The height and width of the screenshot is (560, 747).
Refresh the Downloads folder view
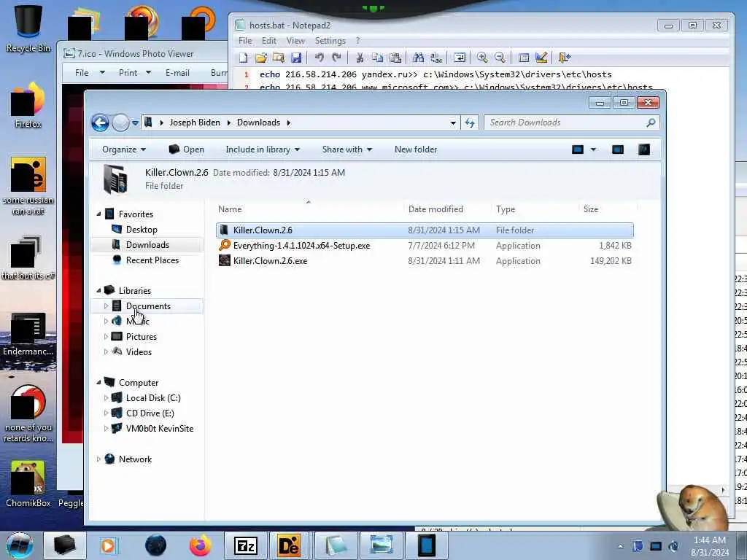click(470, 122)
